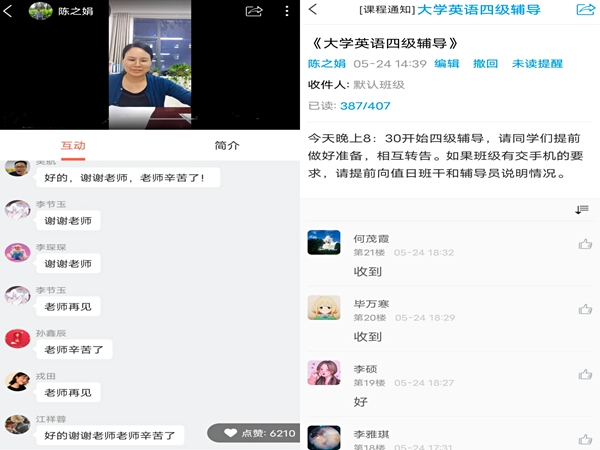Viewport: 600px width, 450px height.
Task: Like 李硕's comment
Action: tap(585, 374)
